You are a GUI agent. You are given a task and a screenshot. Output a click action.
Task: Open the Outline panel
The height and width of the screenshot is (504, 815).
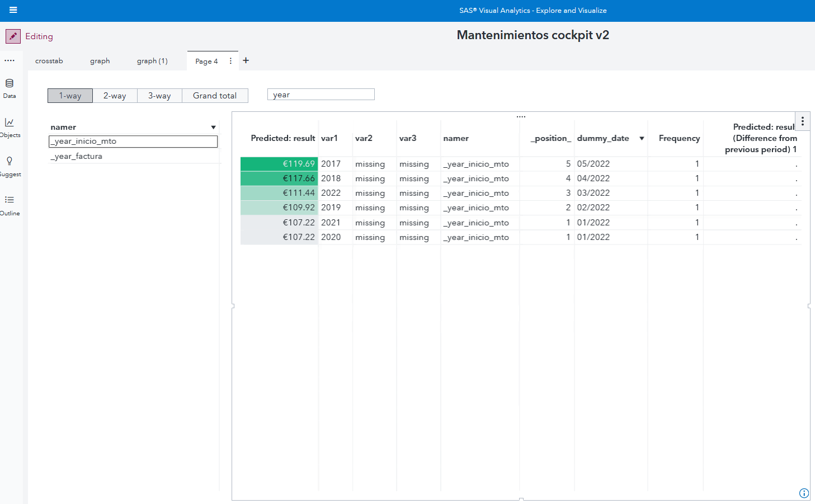click(9, 204)
